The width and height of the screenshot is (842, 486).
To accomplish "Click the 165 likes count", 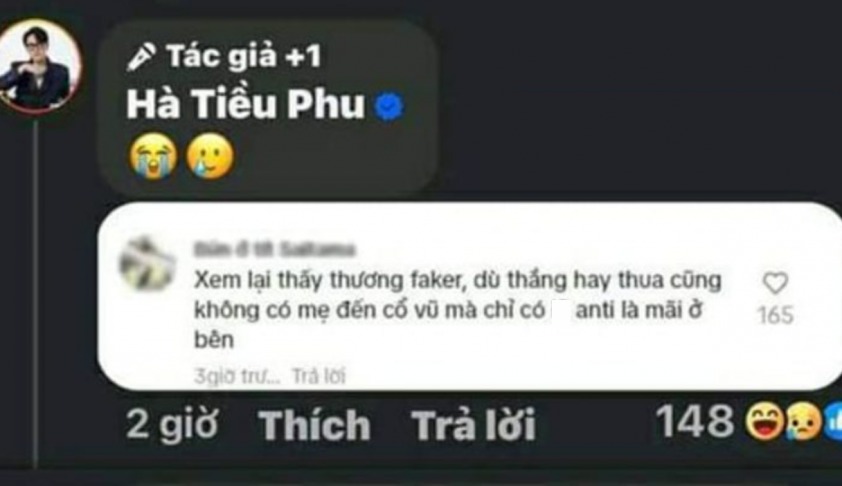I will [775, 315].
